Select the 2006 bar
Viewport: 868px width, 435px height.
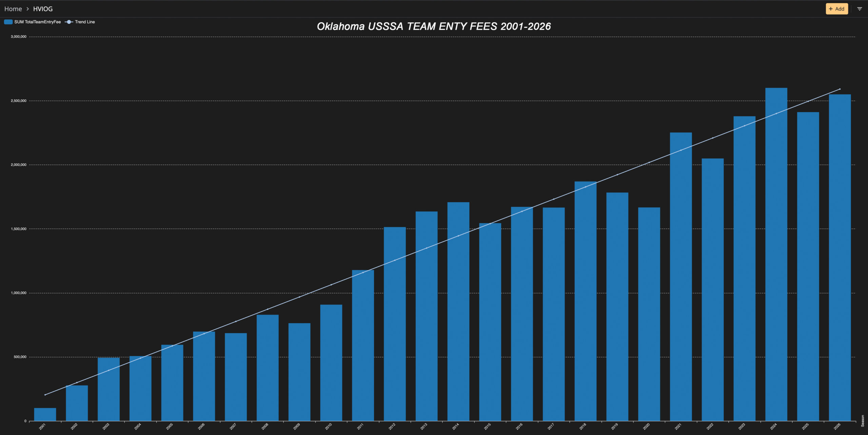tap(204, 376)
